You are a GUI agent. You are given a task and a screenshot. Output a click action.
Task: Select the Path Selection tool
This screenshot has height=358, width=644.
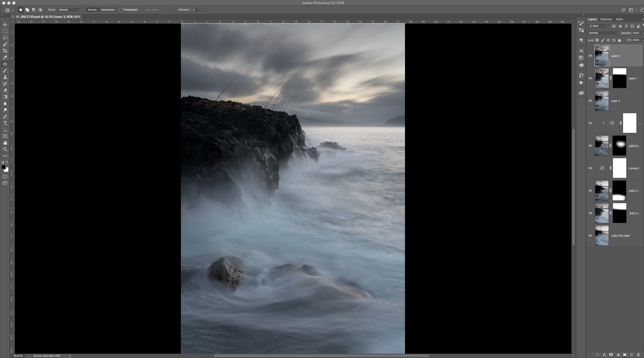[5, 130]
